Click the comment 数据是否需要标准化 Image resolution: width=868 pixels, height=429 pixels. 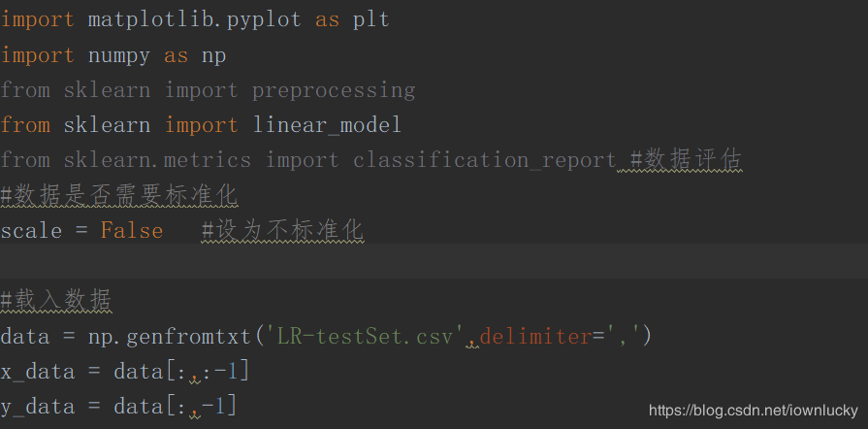coord(119,195)
